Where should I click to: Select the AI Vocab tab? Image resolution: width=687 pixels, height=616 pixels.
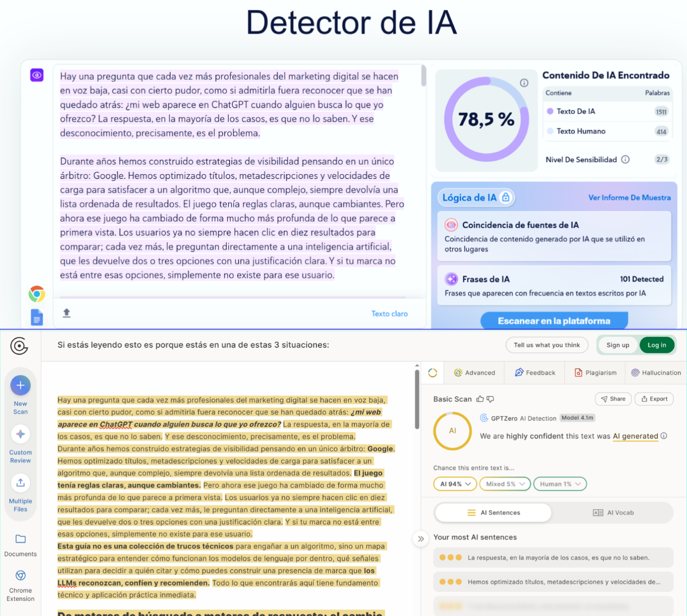tap(613, 512)
